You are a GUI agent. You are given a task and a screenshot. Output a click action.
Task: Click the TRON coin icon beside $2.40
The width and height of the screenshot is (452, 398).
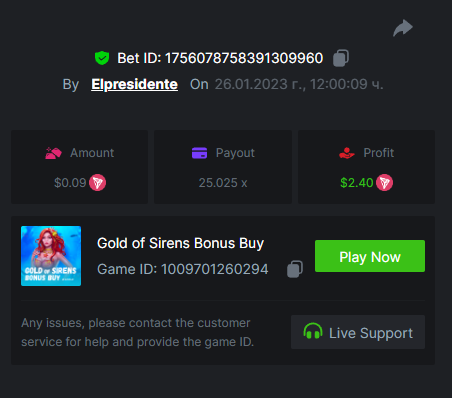[x=384, y=183]
